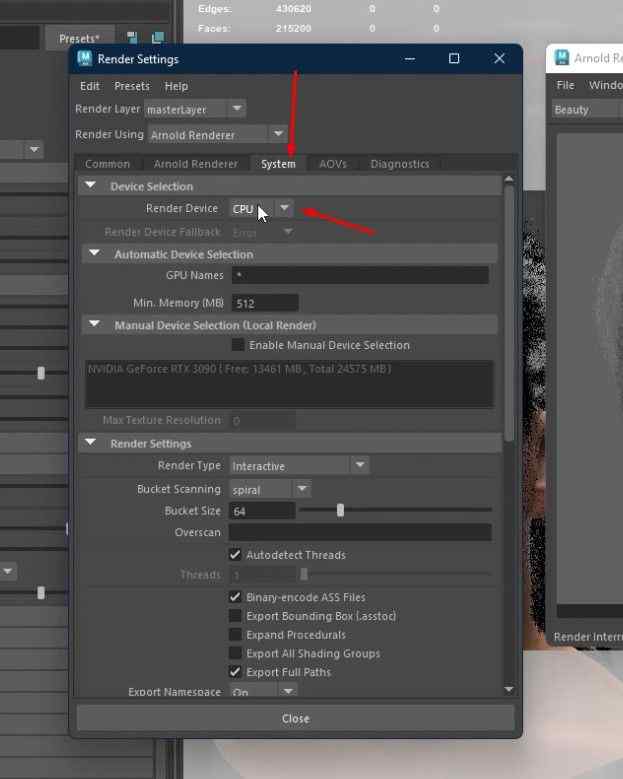
Task: Open the Help menu in Render Settings
Action: click(176, 86)
